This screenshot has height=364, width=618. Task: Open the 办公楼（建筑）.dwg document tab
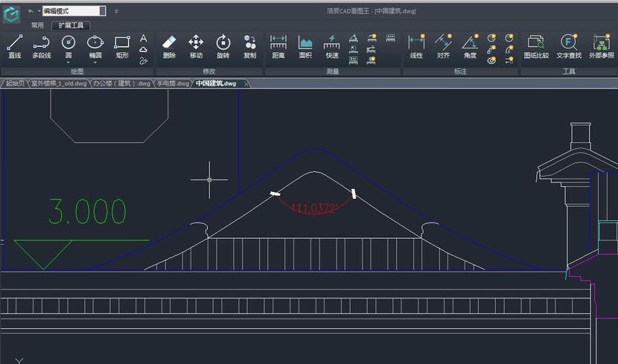(121, 83)
